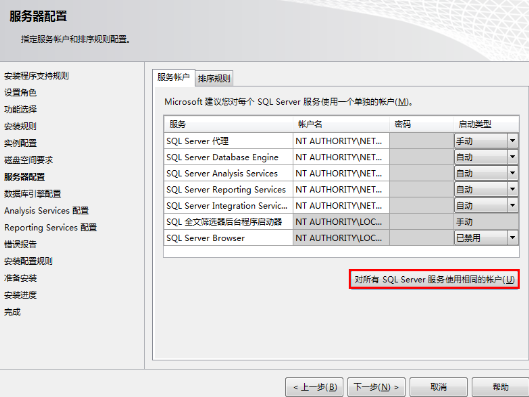The image size is (529, 397).
Task: Click the 启动类型 column header
Action: tap(486, 124)
